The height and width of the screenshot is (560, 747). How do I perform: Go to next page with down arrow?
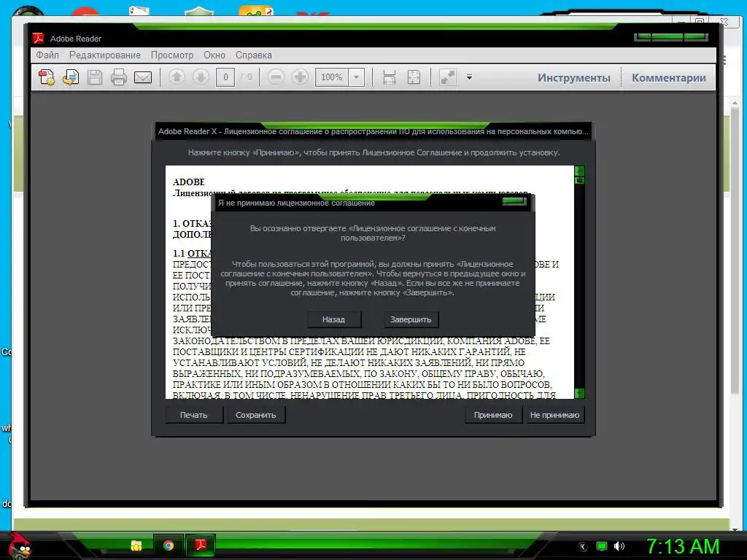pos(201,77)
